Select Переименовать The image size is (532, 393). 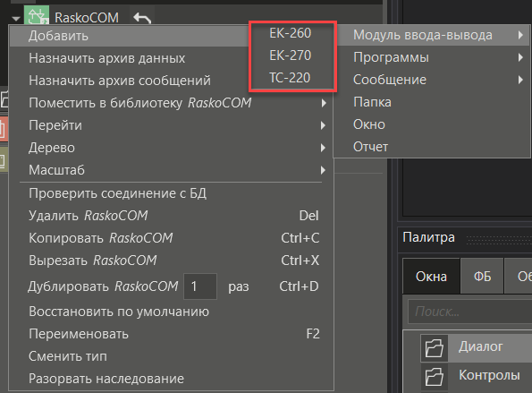tap(171, 334)
